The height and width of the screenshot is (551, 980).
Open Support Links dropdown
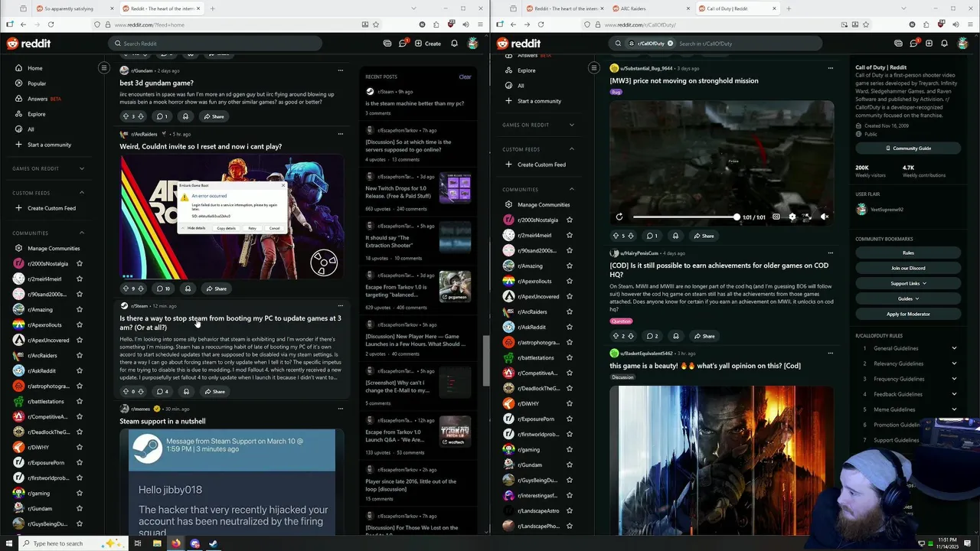click(908, 283)
